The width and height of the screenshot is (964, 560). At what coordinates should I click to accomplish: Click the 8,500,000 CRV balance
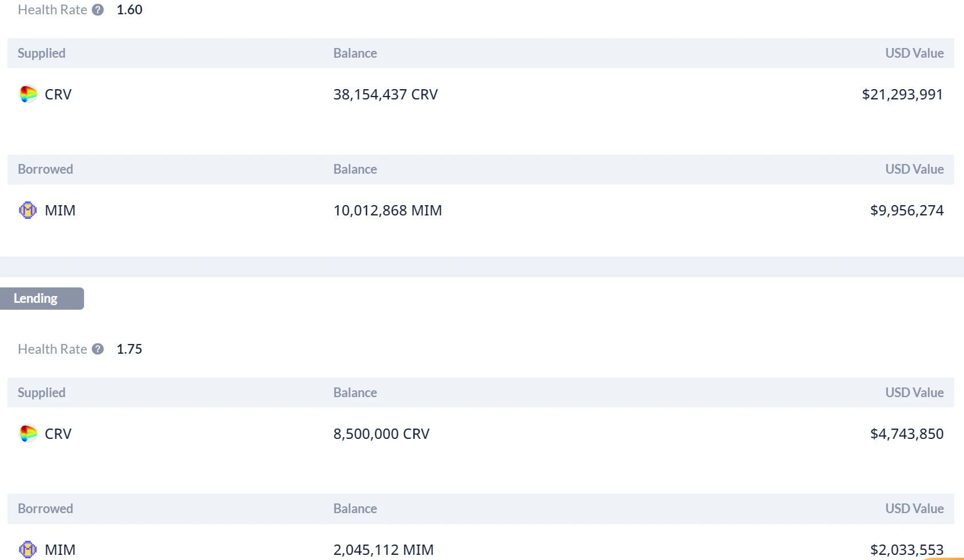tap(381, 434)
